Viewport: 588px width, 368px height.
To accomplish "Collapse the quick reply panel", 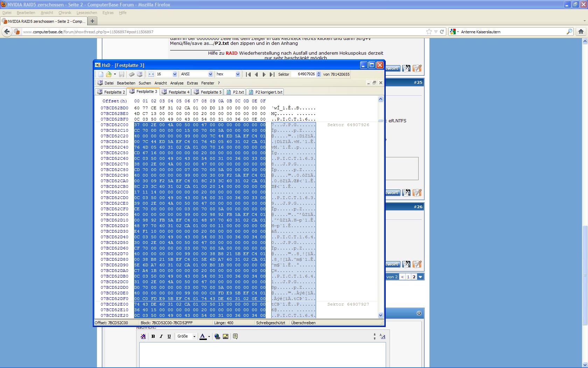I will pos(419,313).
